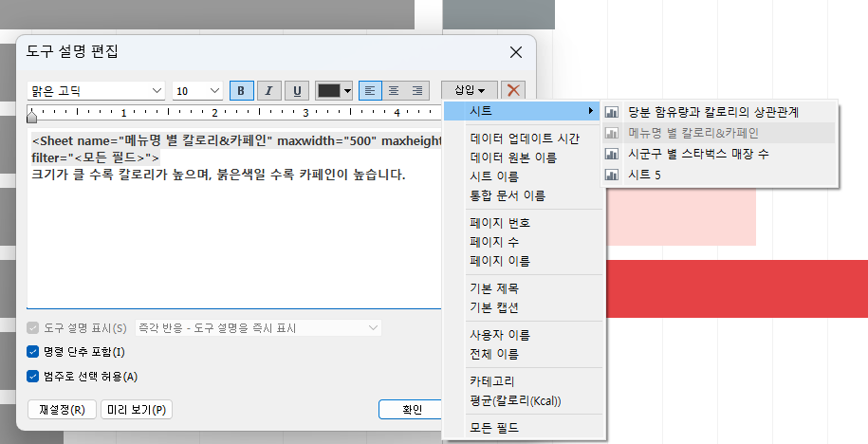Toggle 도구 설명 표시(S) checkbox
This screenshot has width=868, height=444.
coord(32,327)
